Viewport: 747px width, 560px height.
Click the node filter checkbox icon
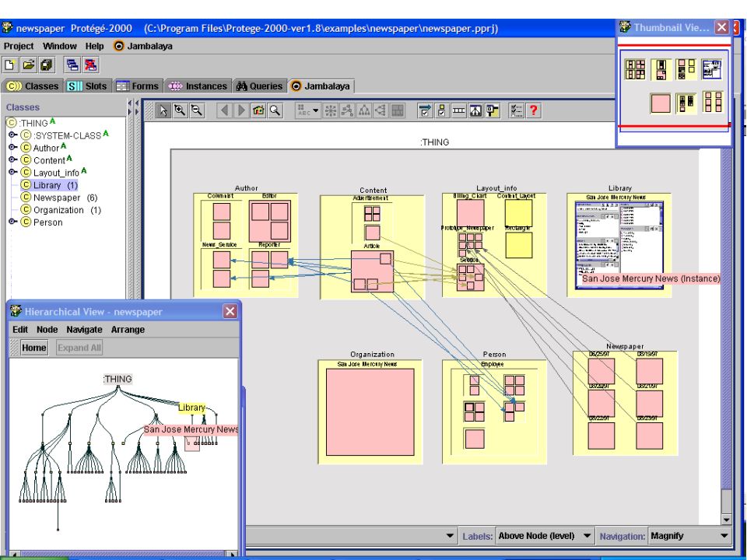(x=442, y=111)
